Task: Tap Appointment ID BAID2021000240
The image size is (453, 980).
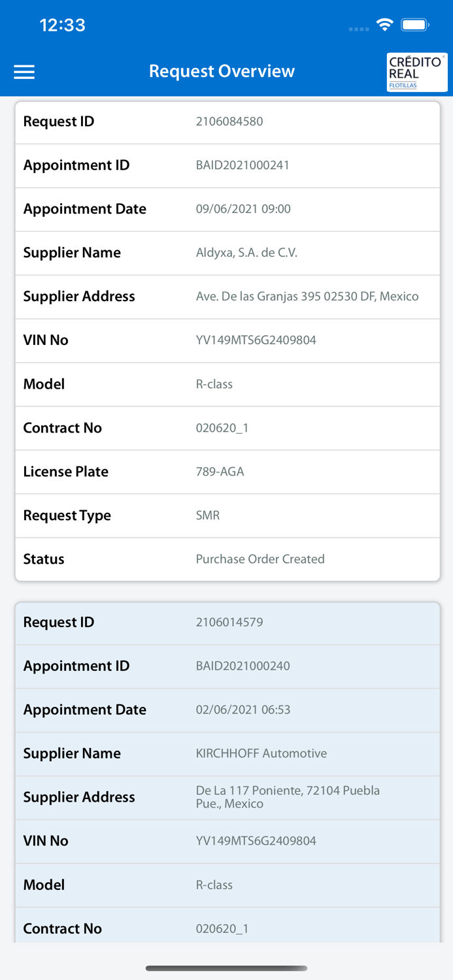Action: pos(243,666)
